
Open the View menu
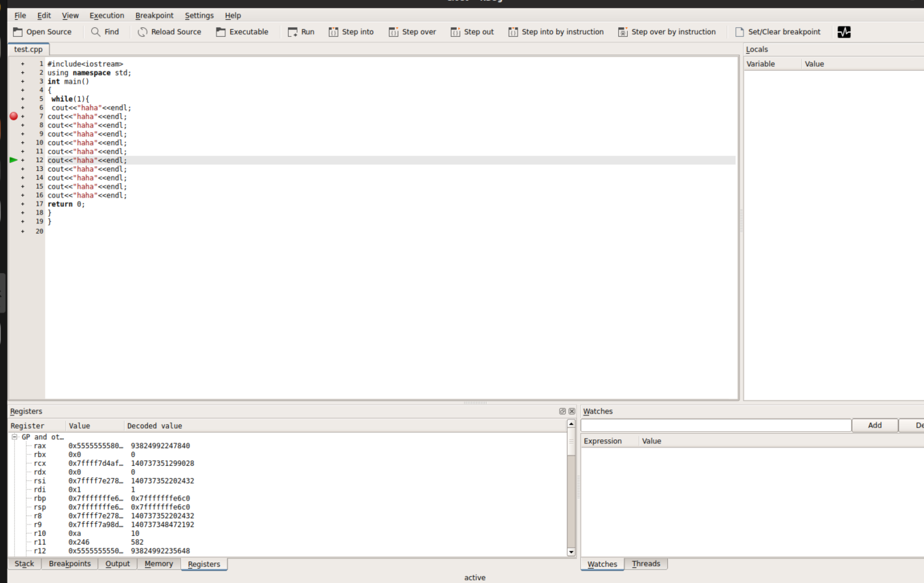[70, 16]
